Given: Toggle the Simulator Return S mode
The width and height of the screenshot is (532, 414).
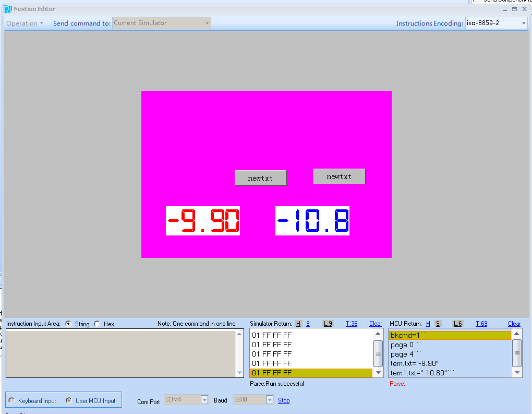Looking at the screenshot, I should coord(308,324).
